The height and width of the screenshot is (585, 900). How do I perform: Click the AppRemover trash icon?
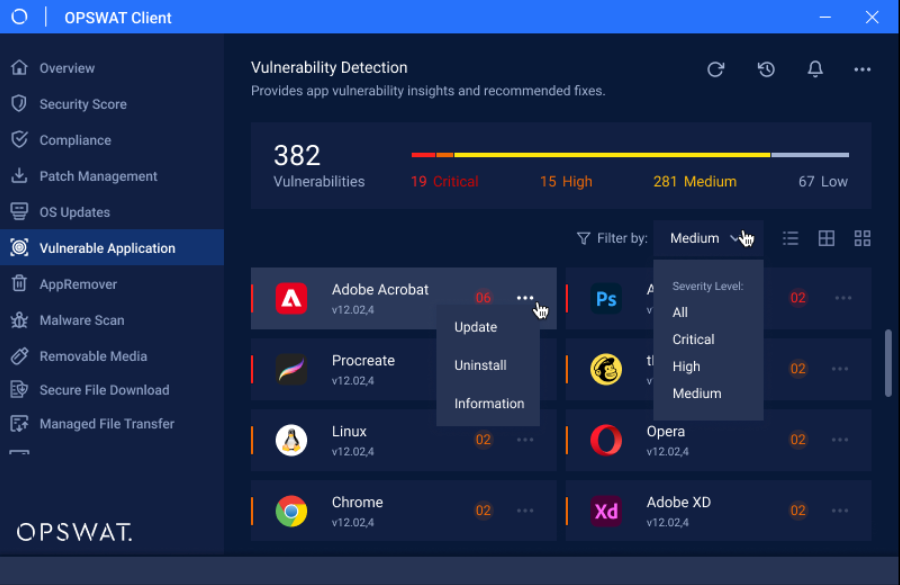coord(19,284)
